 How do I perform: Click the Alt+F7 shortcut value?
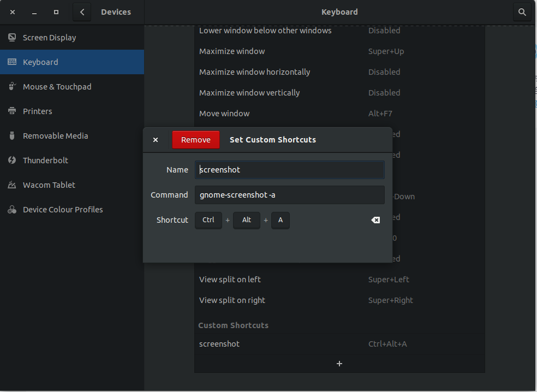(380, 114)
